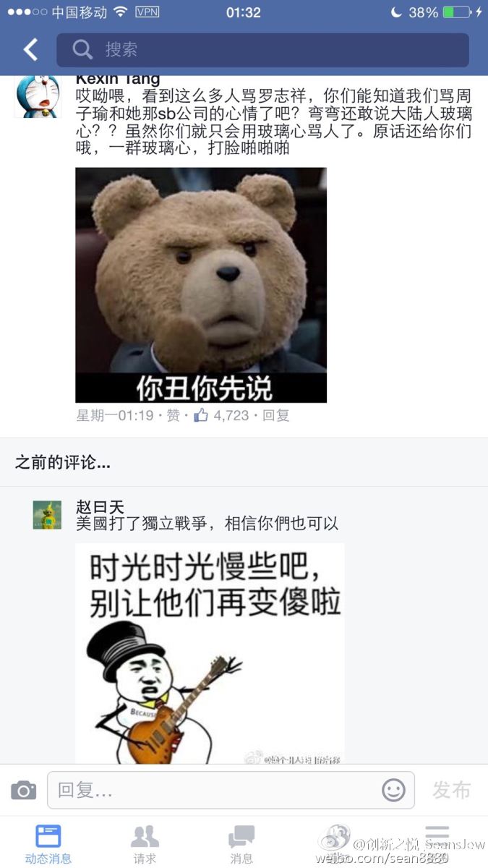The width and height of the screenshot is (488, 868).
Task: Switch to the 请求 tab
Action: coord(145,843)
